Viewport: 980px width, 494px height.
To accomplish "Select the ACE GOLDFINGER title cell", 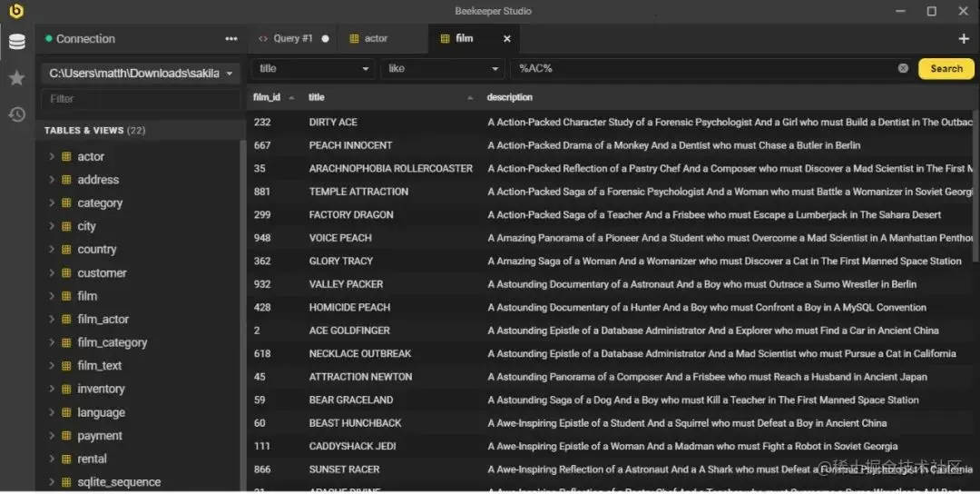I will [349, 331].
